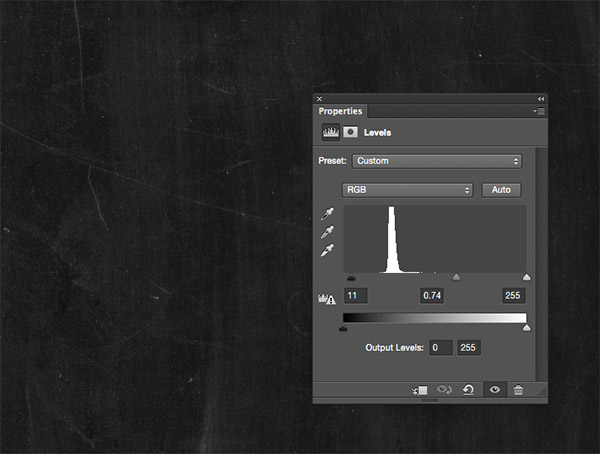Pick the gray point eyedropper

pos(326,232)
